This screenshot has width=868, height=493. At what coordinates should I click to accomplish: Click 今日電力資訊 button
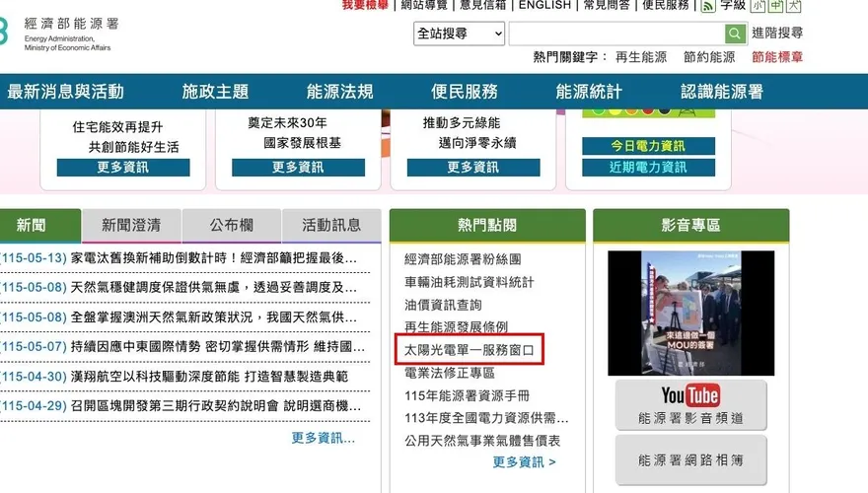(x=648, y=146)
